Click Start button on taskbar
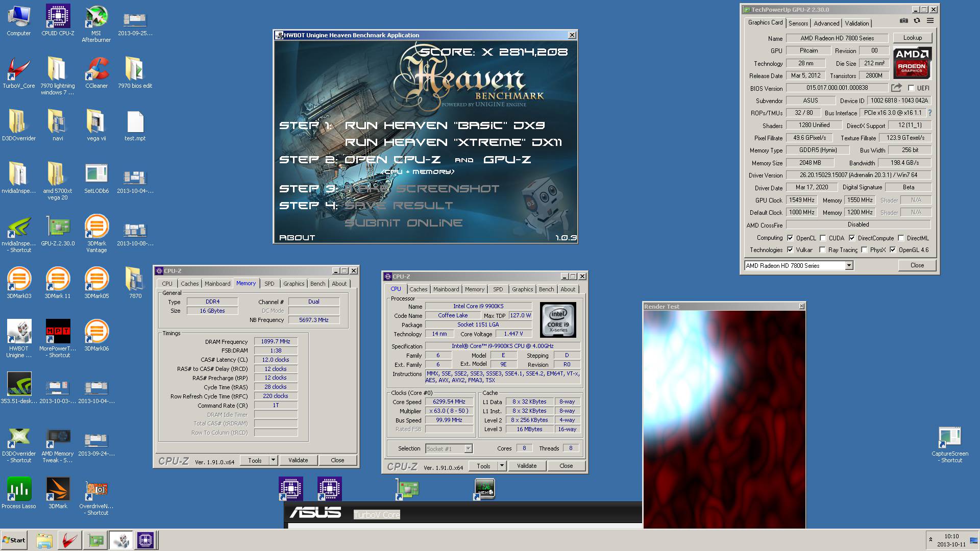The height and width of the screenshot is (551, 980). tap(14, 540)
